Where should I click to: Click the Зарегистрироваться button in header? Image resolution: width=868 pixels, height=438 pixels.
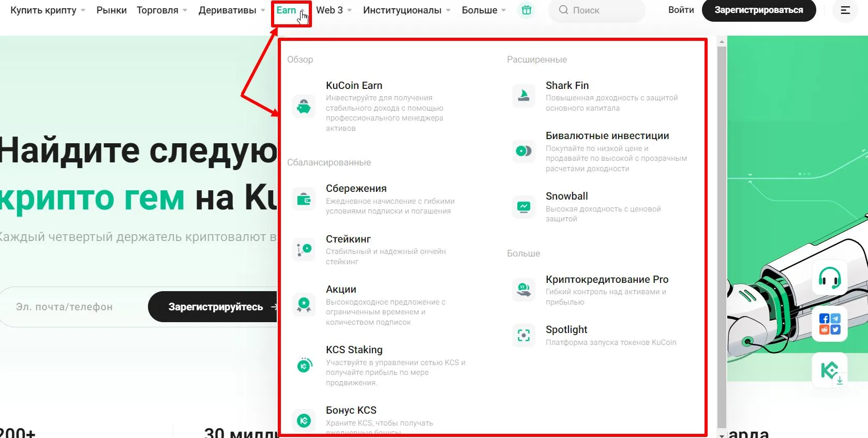coord(759,10)
